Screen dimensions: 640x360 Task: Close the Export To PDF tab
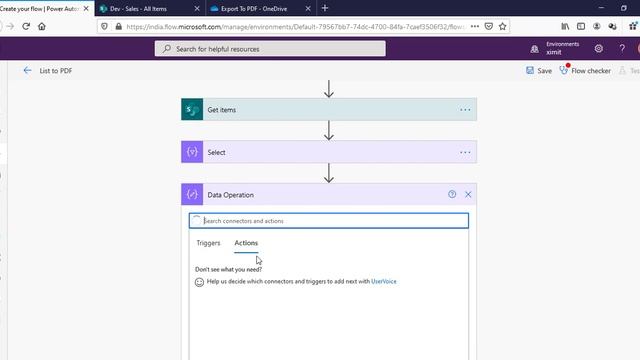[x=308, y=8]
